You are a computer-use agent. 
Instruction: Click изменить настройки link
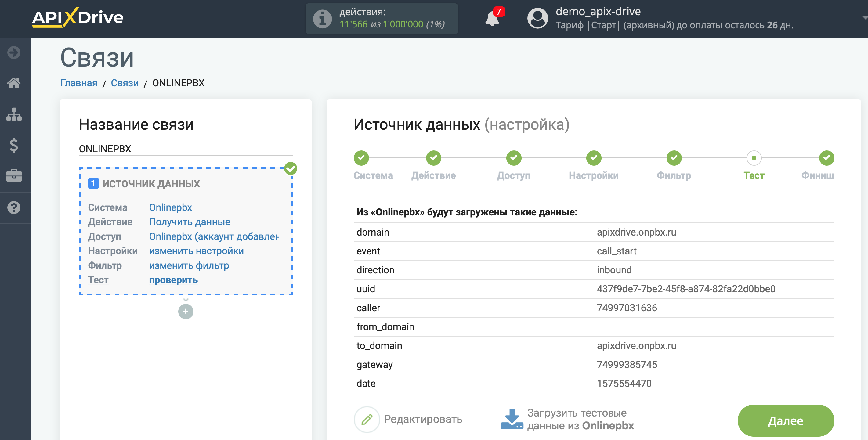197,251
